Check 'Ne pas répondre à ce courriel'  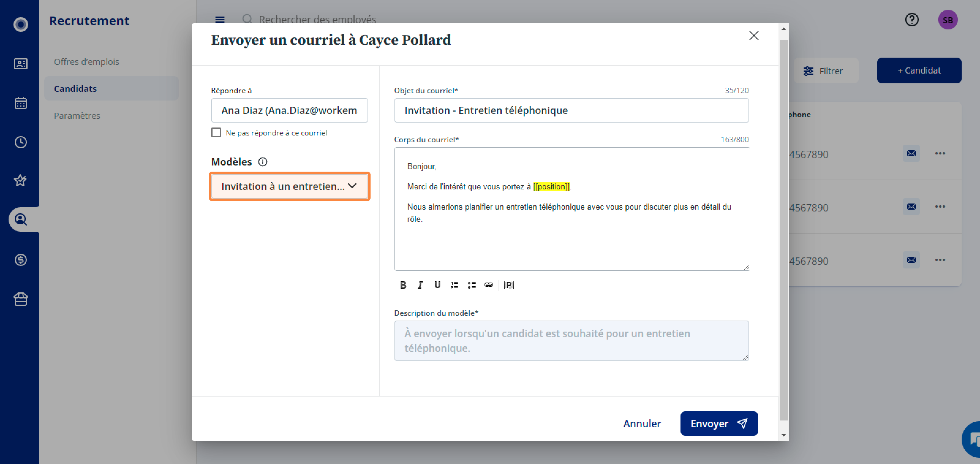tap(216, 132)
